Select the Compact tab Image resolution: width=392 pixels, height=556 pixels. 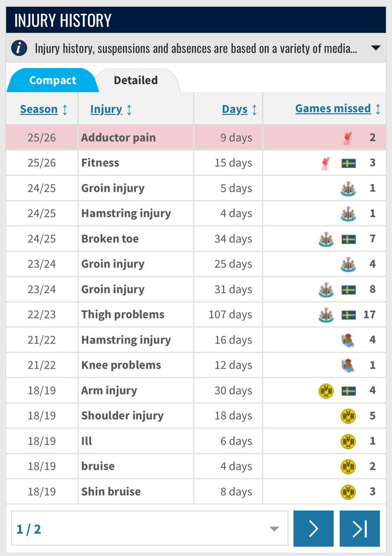point(52,80)
